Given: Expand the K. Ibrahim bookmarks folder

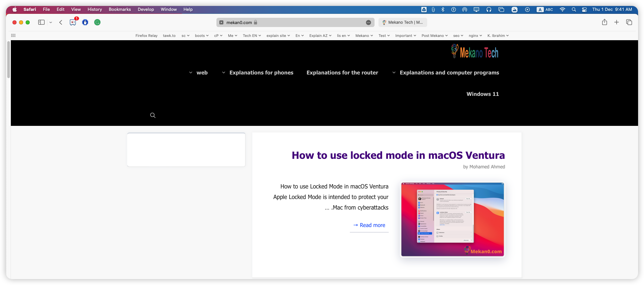Looking at the screenshot, I should (498, 36).
